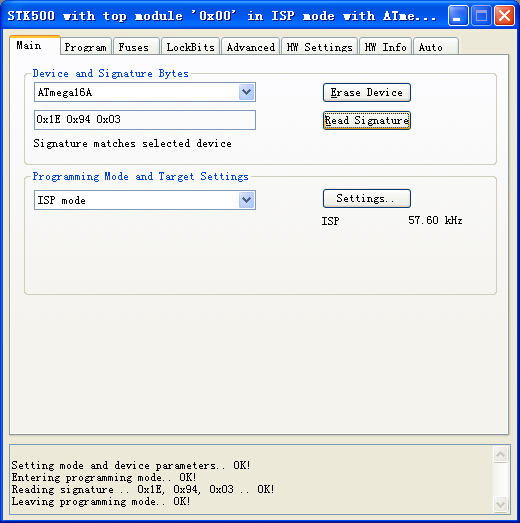Click 'Reading signature' log line
Screen dimensions: 520x523
143,489
